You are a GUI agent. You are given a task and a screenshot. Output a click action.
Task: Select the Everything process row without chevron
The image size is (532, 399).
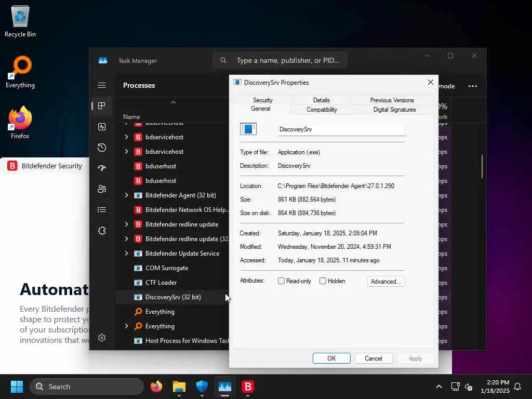[x=172, y=312]
